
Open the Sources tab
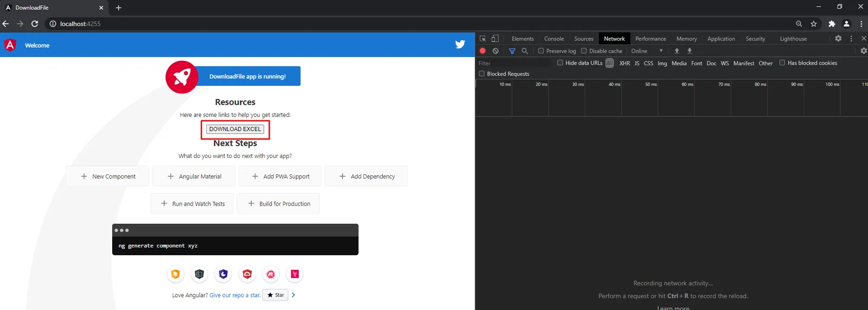584,39
